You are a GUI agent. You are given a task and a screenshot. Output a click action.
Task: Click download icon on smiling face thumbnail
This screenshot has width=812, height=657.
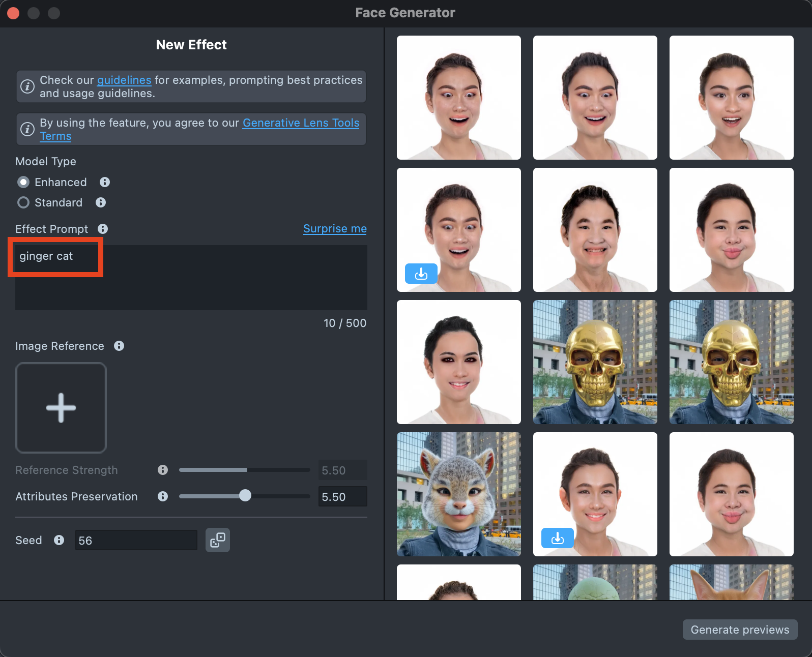pyautogui.click(x=557, y=537)
